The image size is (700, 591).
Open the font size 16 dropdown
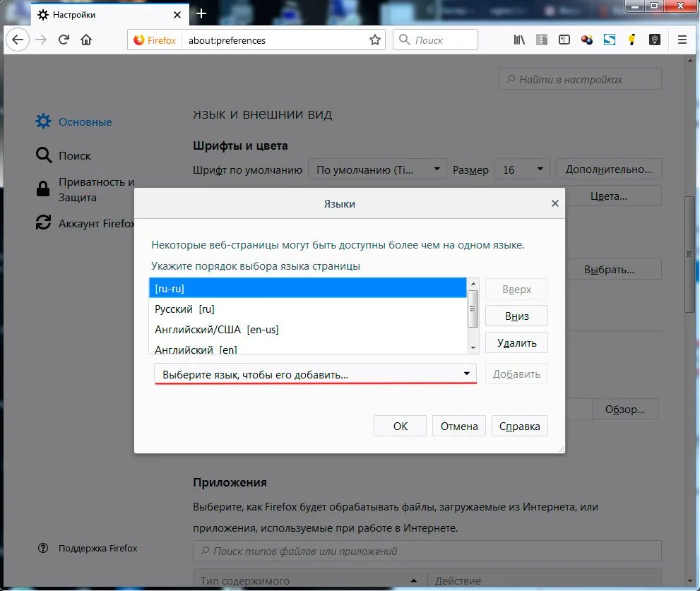(x=522, y=169)
